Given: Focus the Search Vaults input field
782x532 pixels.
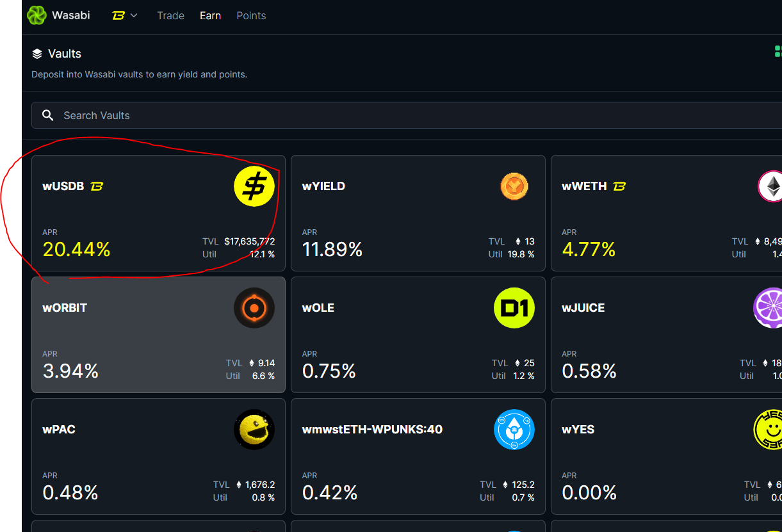Looking at the screenshot, I should point(407,115).
